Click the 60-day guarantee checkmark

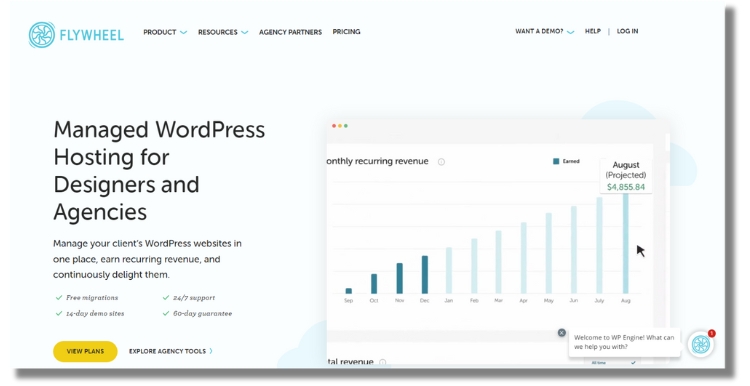[x=166, y=313]
